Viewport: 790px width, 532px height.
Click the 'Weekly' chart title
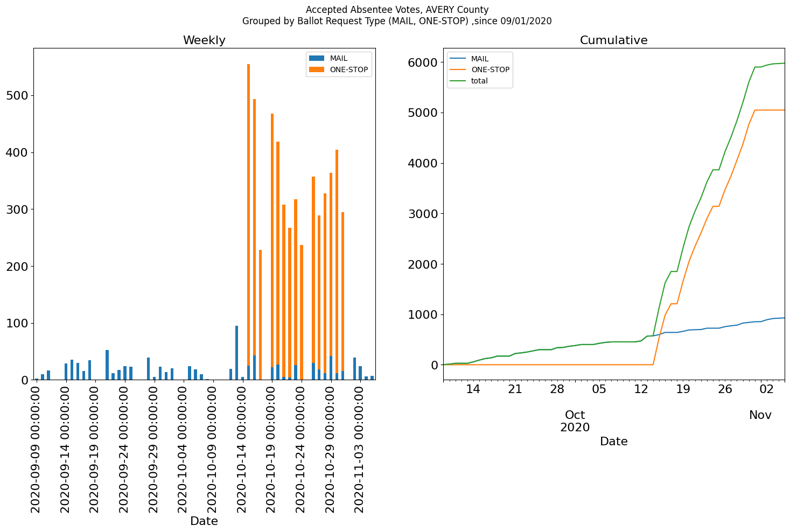click(x=204, y=40)
